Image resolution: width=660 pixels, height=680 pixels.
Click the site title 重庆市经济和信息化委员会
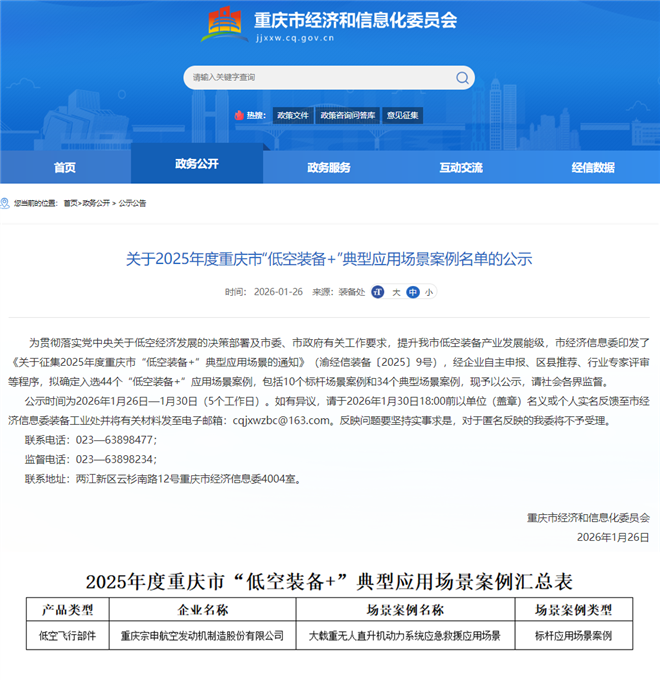point(356,20)
